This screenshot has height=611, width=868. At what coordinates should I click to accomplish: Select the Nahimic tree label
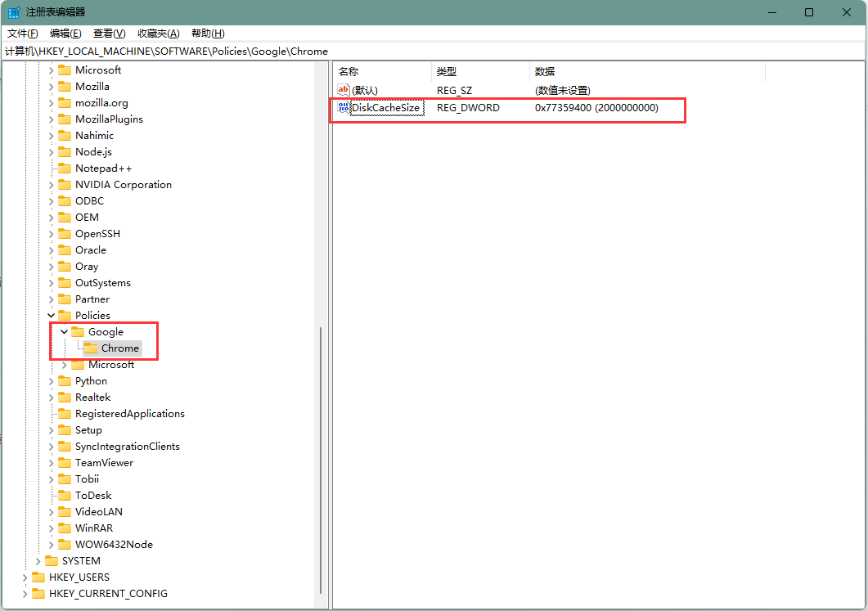click(x=95, y=136)
